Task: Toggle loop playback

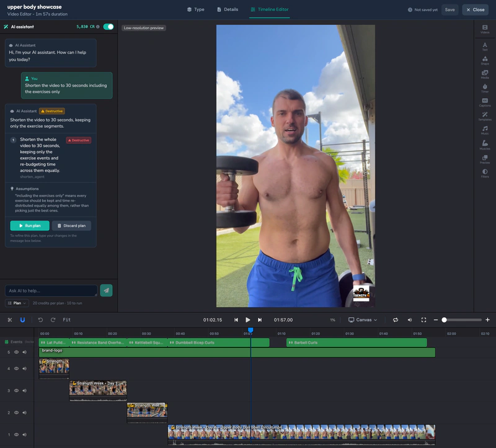Action: tap(396, 320)
